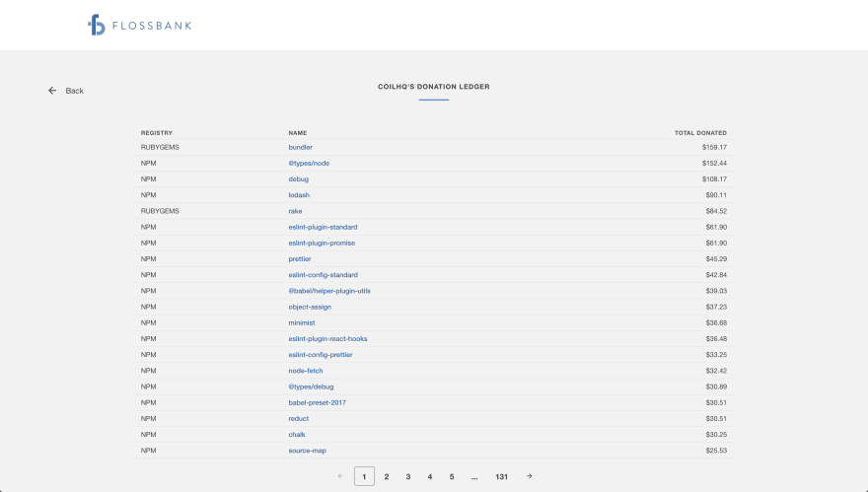Click the NAME column header

point(298,133)
